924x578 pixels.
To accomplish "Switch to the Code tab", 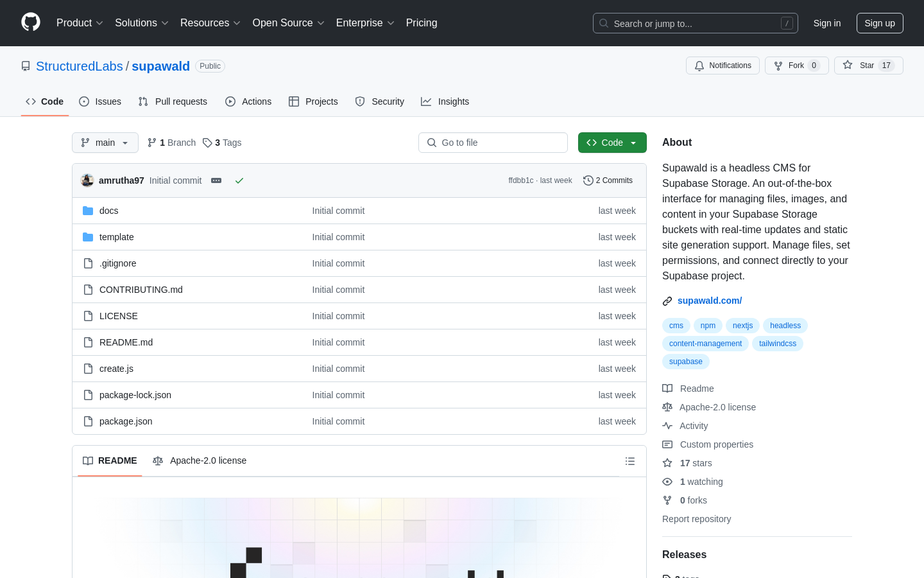I will point(45,101).
